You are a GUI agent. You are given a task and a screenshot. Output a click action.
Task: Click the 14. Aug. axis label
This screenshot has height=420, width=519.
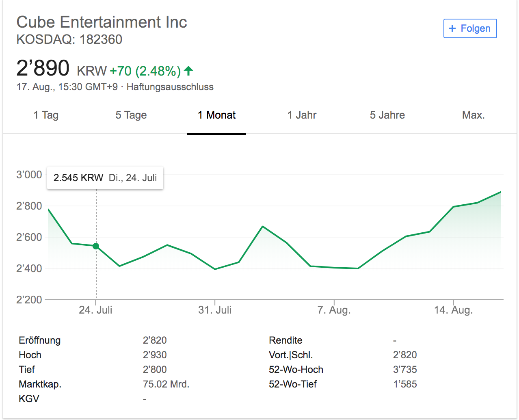453,310
